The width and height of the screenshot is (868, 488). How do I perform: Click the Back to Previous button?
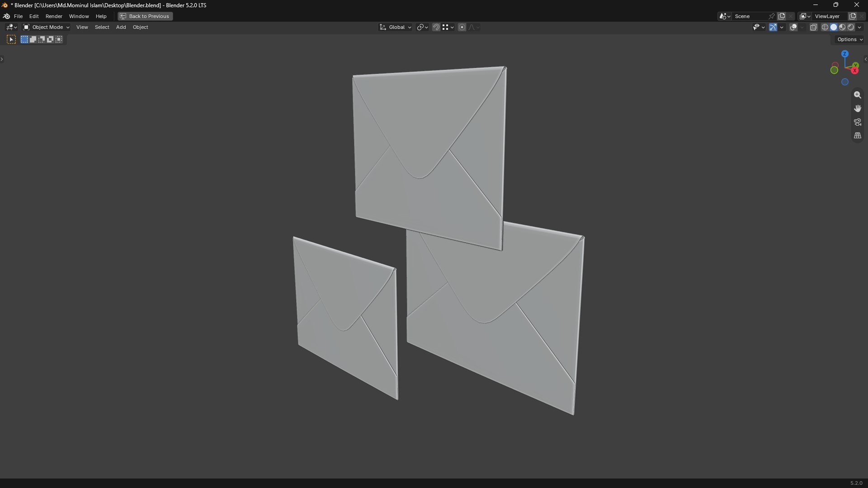(x=145, y=16)
